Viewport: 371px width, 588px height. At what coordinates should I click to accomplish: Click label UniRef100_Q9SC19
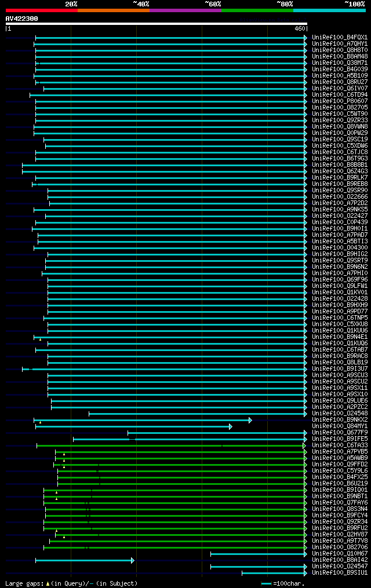coord(340,140)
